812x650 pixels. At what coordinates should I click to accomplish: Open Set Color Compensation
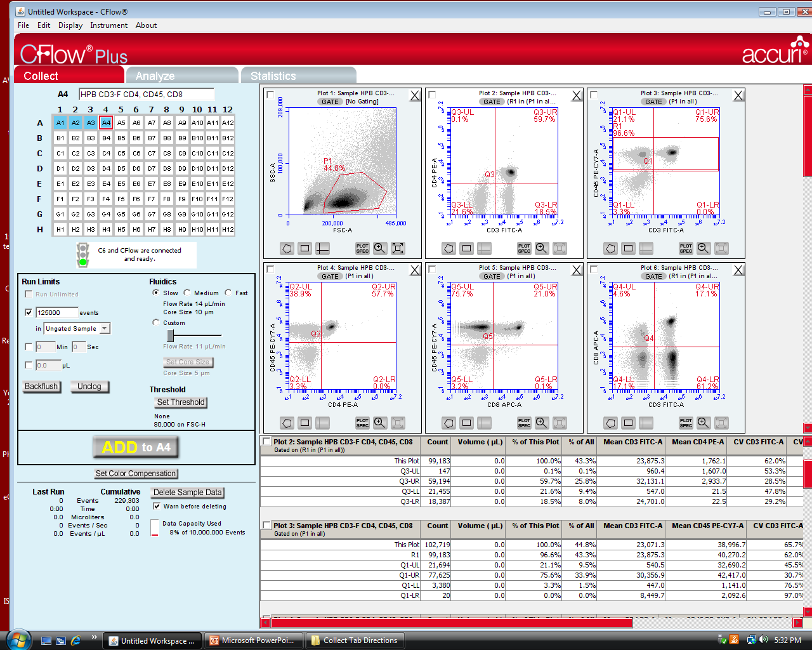[x=136, y=474]
